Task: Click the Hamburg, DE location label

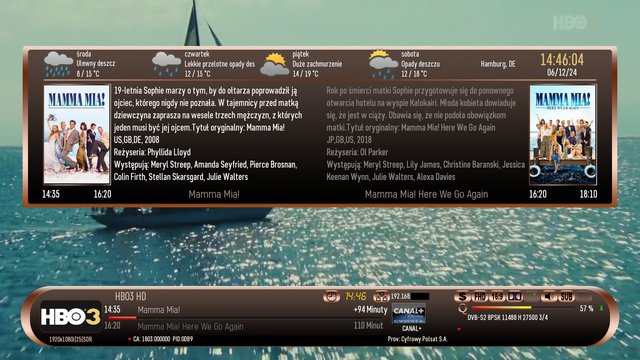Action: (x=498, y=64)
